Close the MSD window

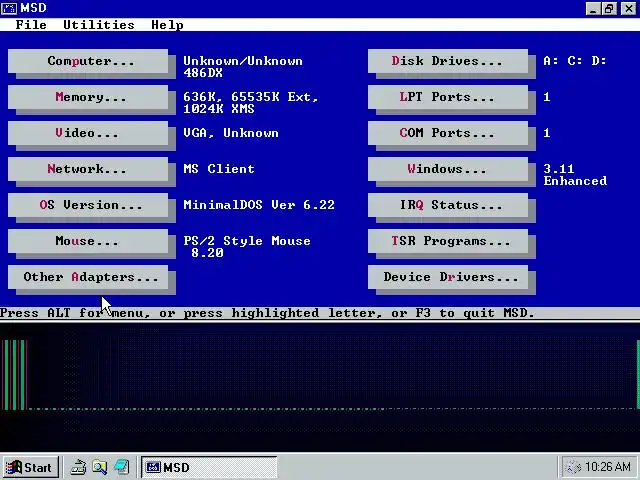point(629,9)
